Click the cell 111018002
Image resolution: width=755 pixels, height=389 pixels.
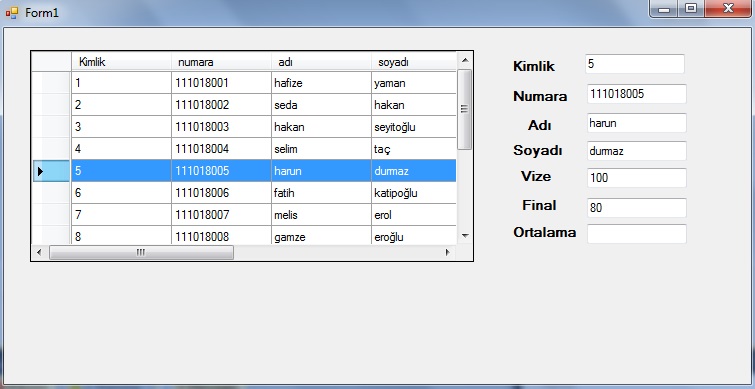[221, 105]
